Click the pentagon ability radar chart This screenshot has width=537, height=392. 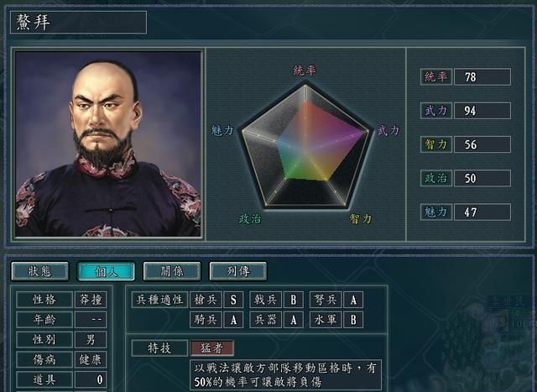click(305, 145)
